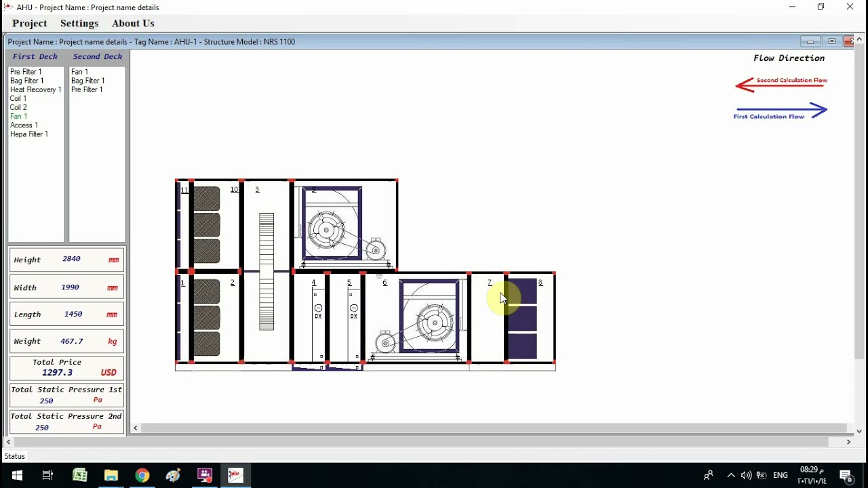Click the Length value 1450

coord(73,314)
